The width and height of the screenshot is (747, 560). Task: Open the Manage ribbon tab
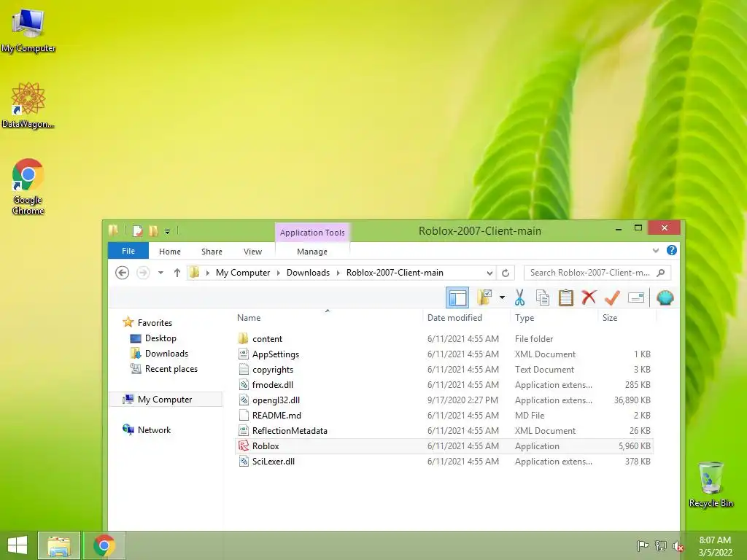point(312,252)
